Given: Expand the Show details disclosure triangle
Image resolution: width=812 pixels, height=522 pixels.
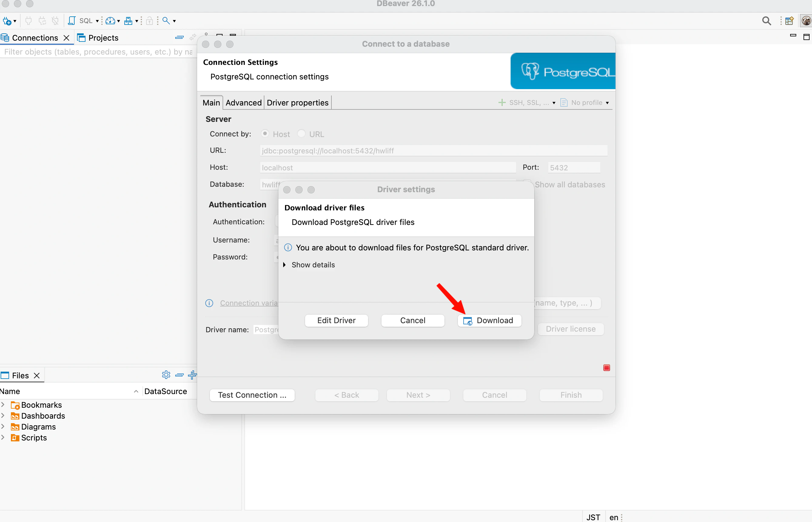Looking at the screenshot, I should pyautogui.click(x=284, y=265).
